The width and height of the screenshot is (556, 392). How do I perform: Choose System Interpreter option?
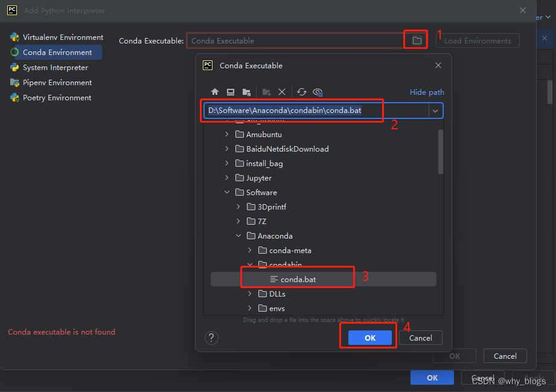click(49, 68)
